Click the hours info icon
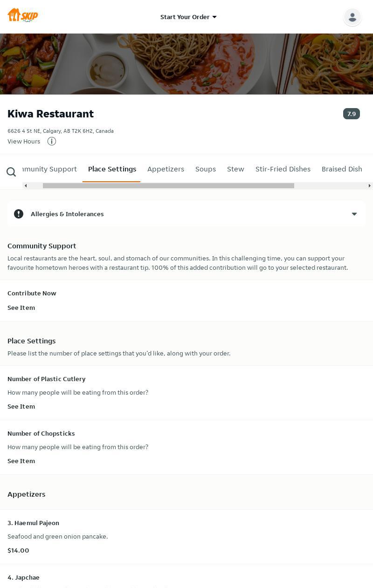Screen dimensions: 373x588 [52, 141]
